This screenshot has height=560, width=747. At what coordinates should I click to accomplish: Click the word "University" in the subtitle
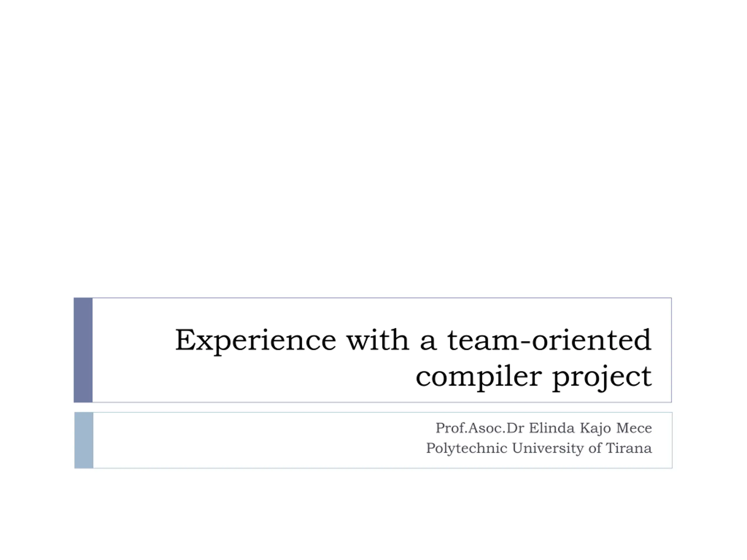point(548,449)
